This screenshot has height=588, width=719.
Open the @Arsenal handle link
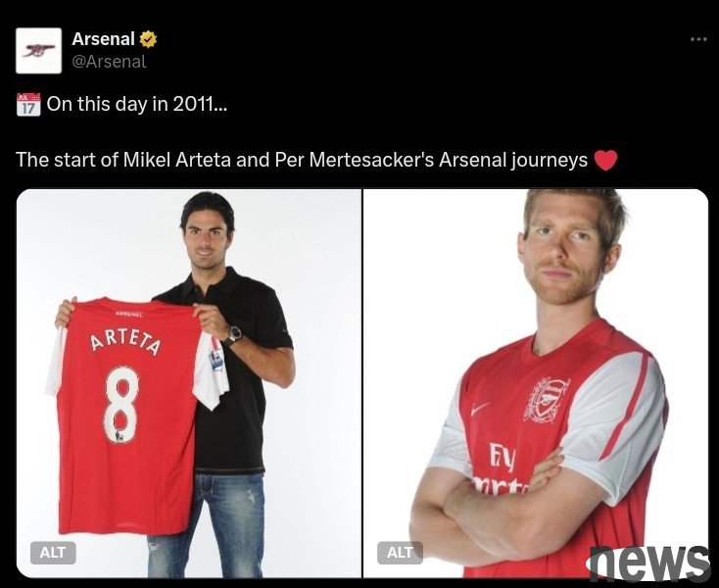[x=109, y=62]
